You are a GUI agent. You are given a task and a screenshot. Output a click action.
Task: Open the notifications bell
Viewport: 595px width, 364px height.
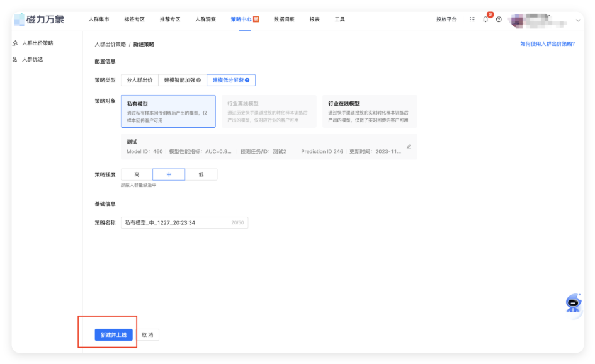tap(484, 20)
